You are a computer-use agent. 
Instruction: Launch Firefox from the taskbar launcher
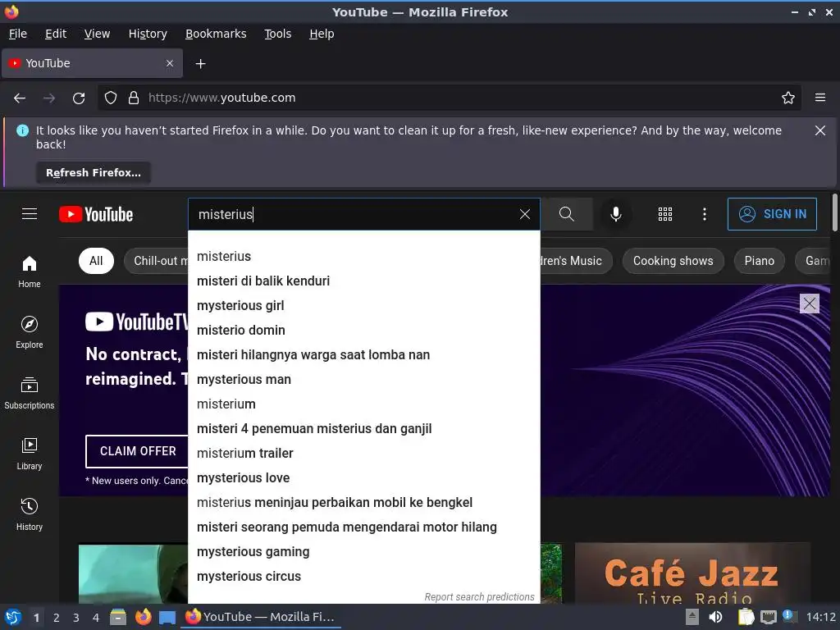coord(143,617)
